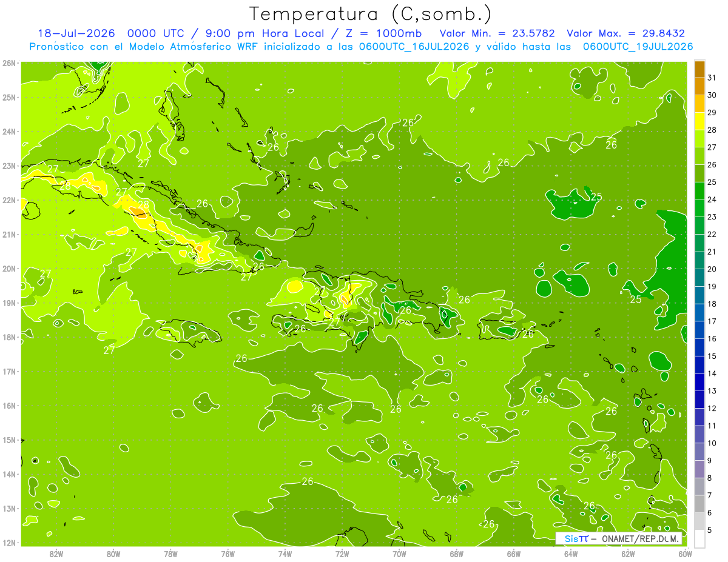Click the color scale label "10"
This screenshot has width=728, height=562.
pyautogui.click(x=712, y=443)
